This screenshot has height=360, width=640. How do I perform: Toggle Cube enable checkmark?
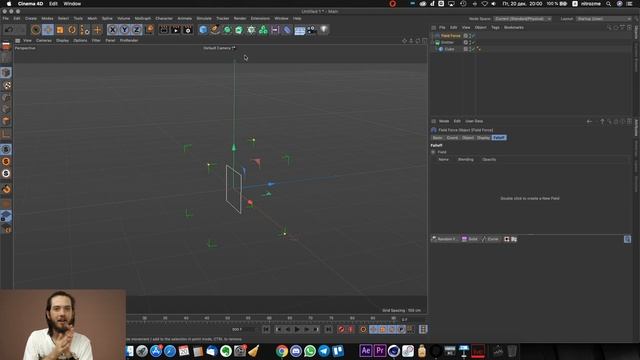pos(473,49)
